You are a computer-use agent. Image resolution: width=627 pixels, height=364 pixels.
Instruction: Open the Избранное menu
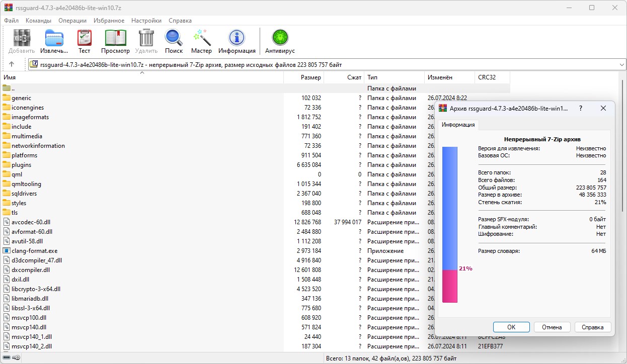(108, 21)
